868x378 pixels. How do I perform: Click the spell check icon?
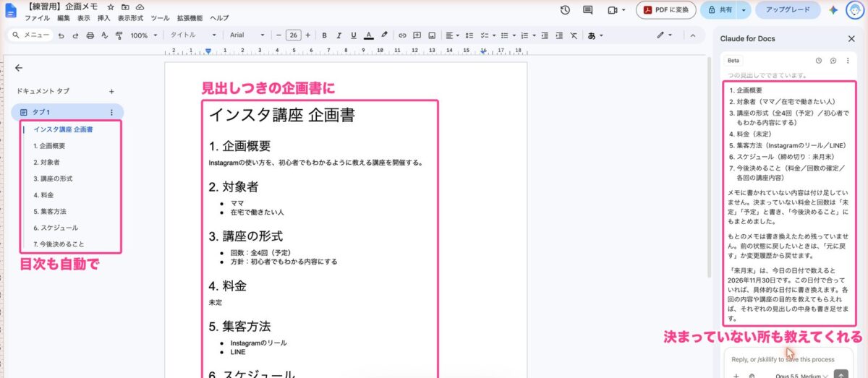pos(105,35)
